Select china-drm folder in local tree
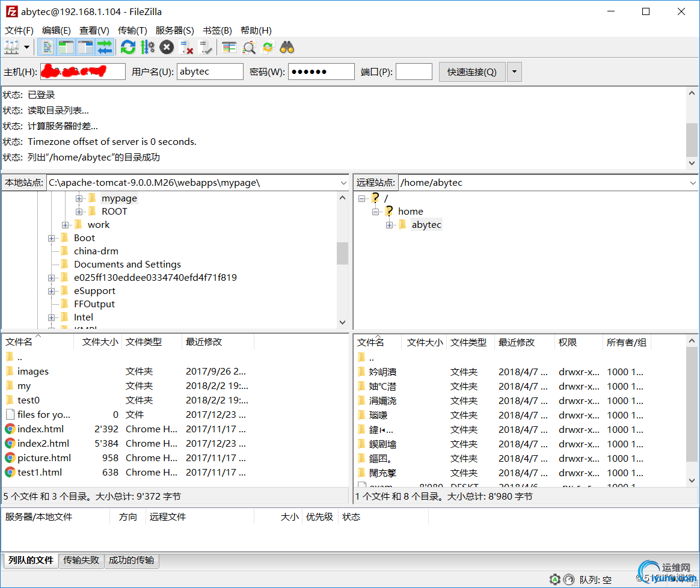The width and height of the screenshot is (700, 588). point(96,251)
